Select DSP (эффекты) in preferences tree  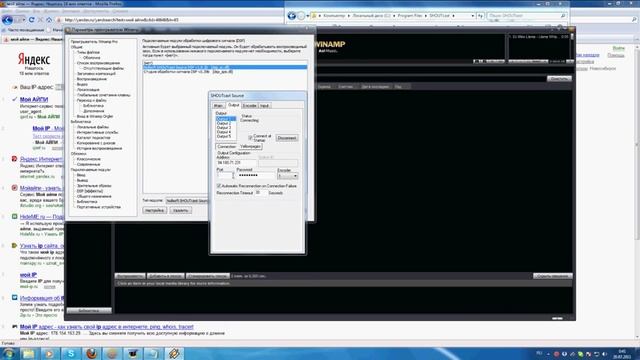(90, 191)
